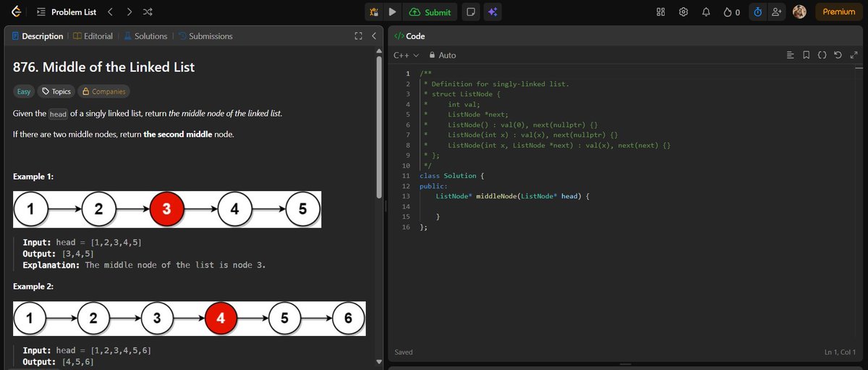This screenshot has height=370, width=868.
Task: Click 'Output: [3,4,5]' text
Action: tap(57, 253)
